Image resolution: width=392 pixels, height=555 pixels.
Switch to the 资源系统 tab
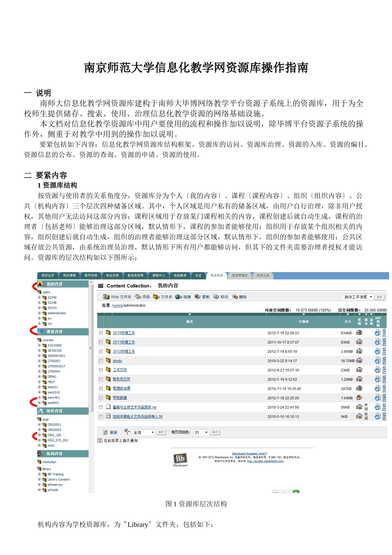[217, 275]
